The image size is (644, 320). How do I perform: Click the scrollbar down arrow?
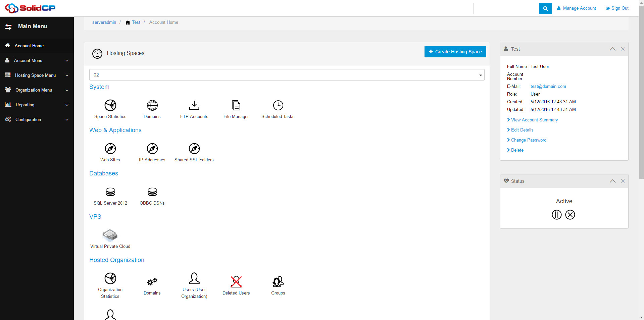click(x=641, y=317)
